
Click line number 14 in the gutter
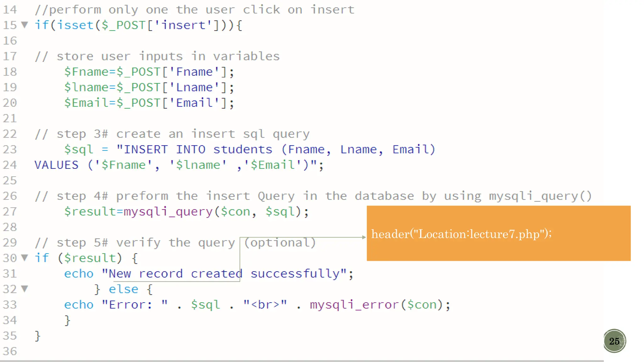10,9
